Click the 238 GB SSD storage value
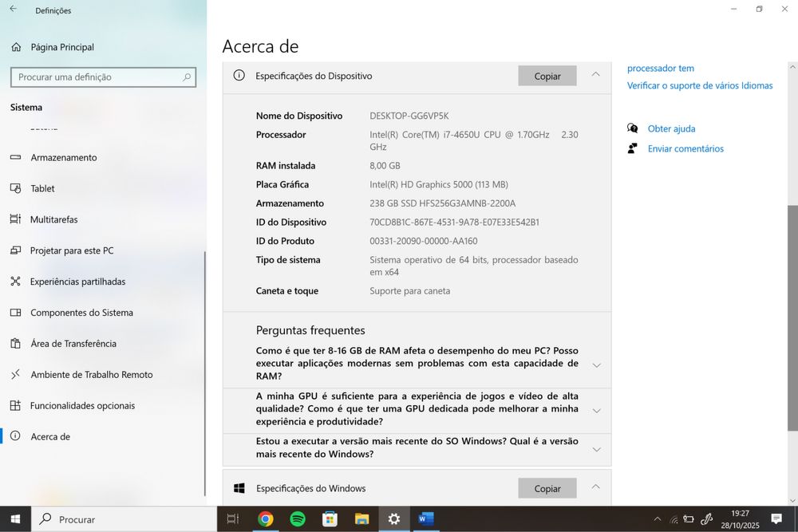 point(442,203)
